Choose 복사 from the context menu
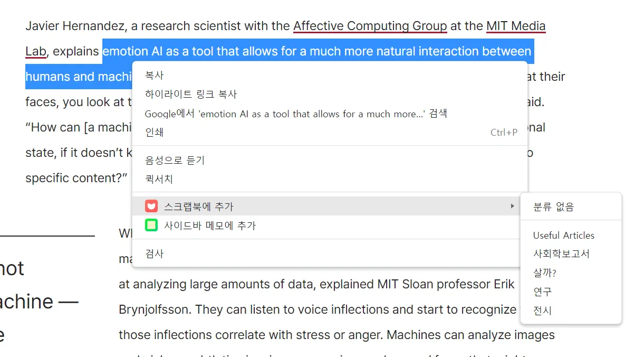Image resolution: width=644 pixels, height=357 pixels. pyautogui.click(x=155, y=76)
